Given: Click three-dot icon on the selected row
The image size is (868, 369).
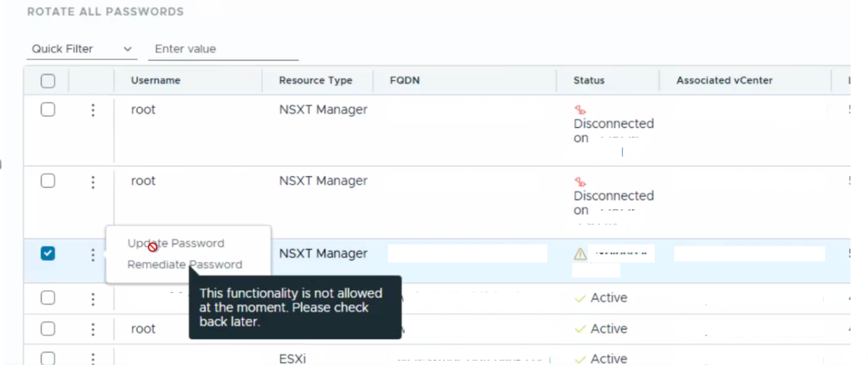Looking at the screenshot, I should point(92,255).
